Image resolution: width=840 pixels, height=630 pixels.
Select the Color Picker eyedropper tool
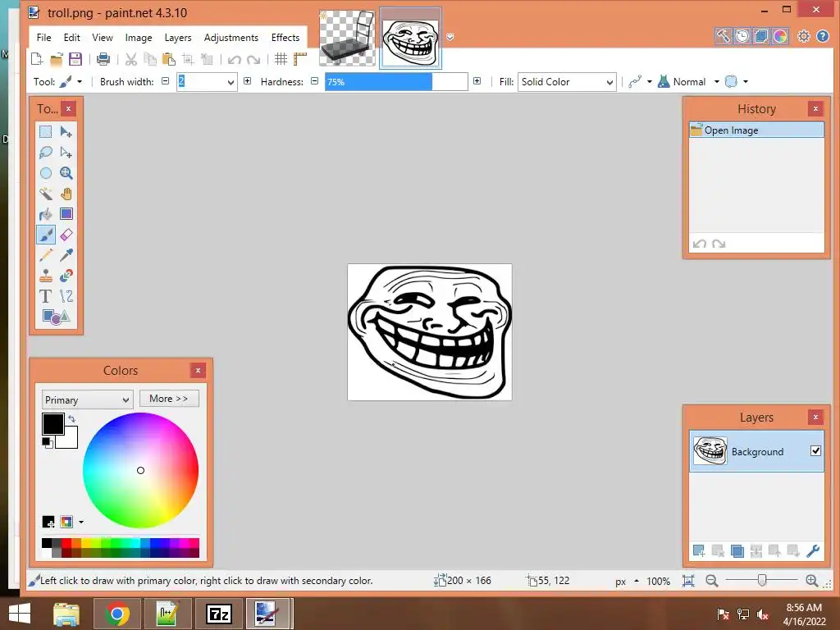point(66,255)
